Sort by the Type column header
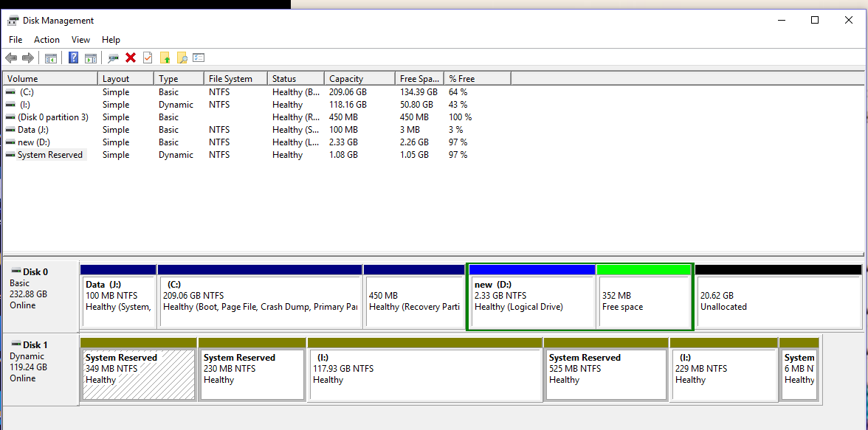The height and width of the screenshot is (430, 868). [179, 79]
